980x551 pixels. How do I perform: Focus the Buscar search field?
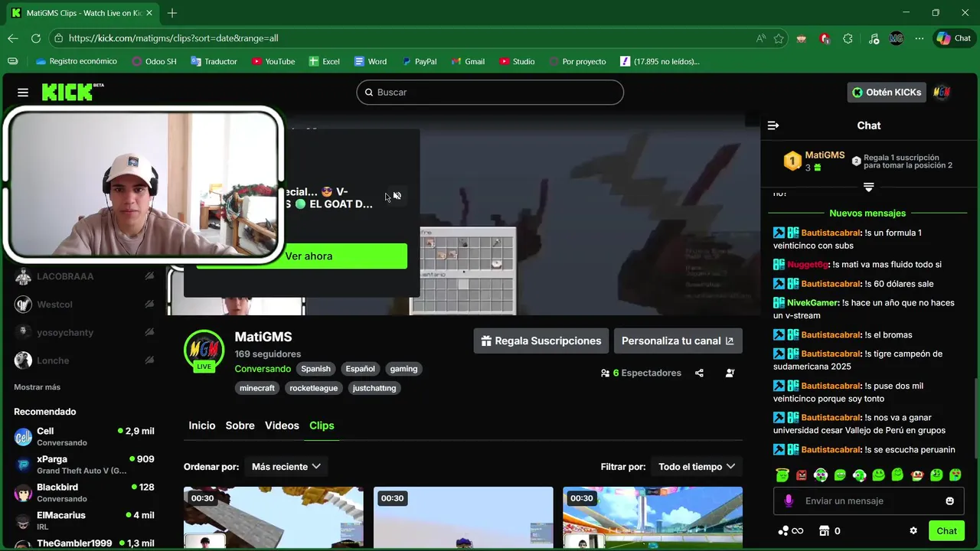click(x=490, y=92)
